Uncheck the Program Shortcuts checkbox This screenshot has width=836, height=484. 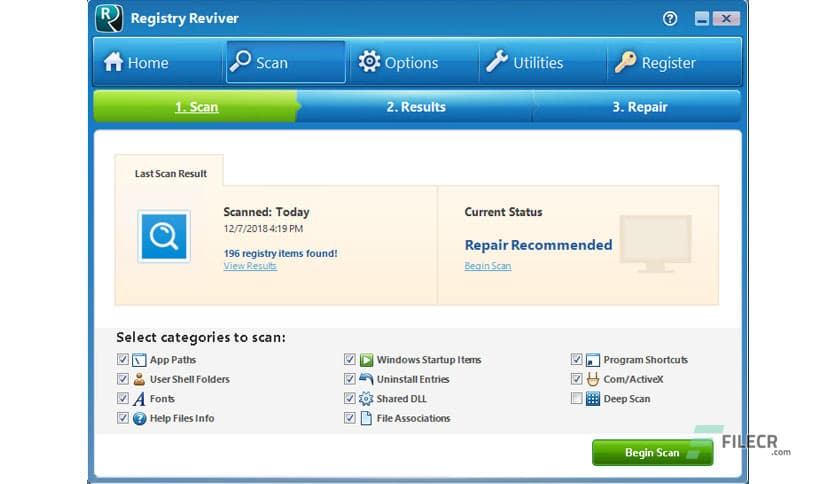tap(576, 359)
